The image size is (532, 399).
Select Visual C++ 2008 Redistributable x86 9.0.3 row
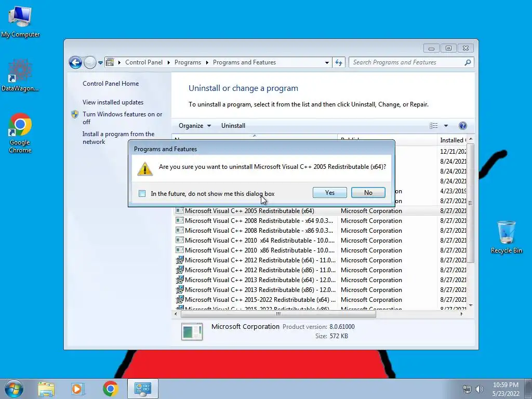(x=320, y=230)
